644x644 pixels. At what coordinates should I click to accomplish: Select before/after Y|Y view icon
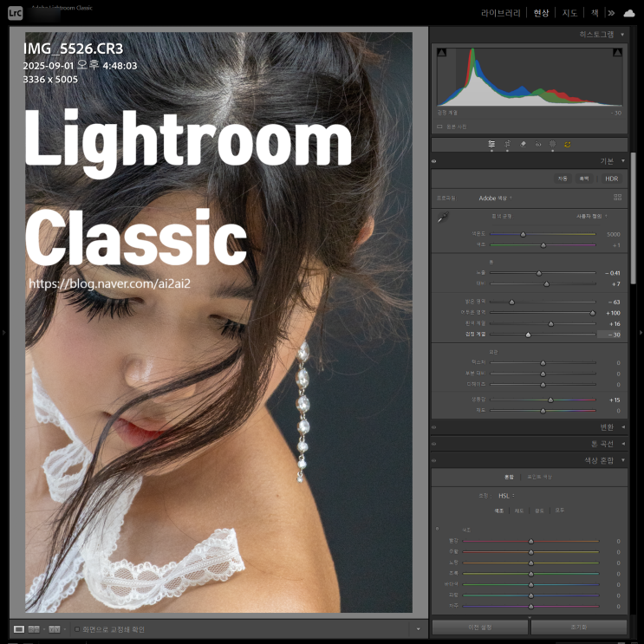pyautogui.click(x=55, y=629)
